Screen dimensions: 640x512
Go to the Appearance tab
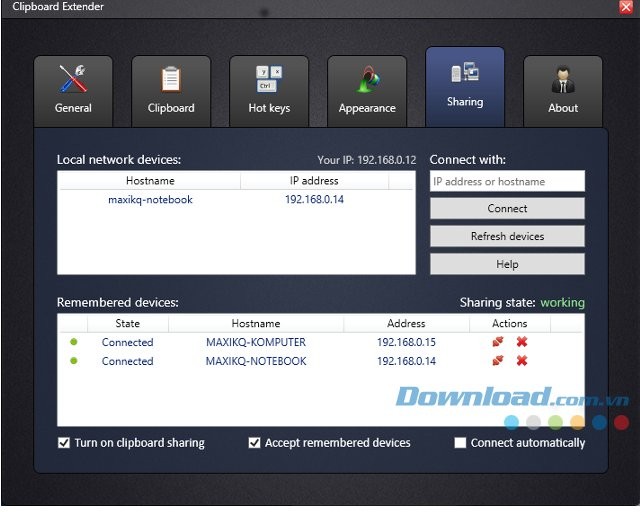367,90
